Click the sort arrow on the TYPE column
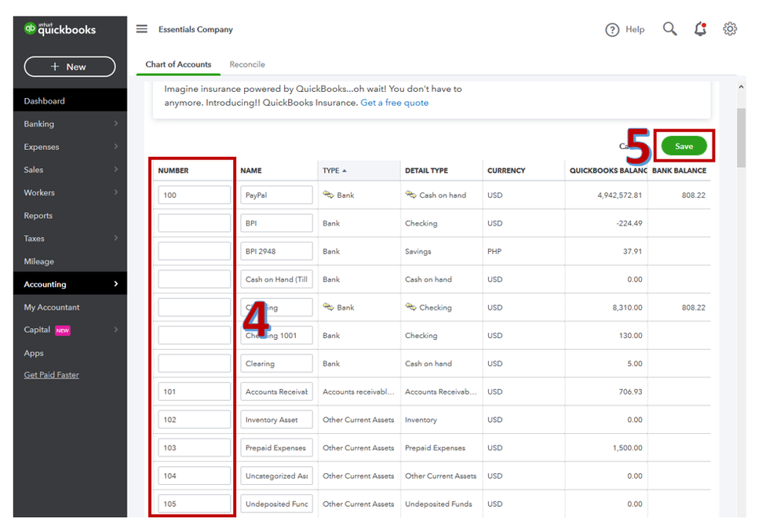This screenshot has height=532, width=784. (x=345, y=171)
